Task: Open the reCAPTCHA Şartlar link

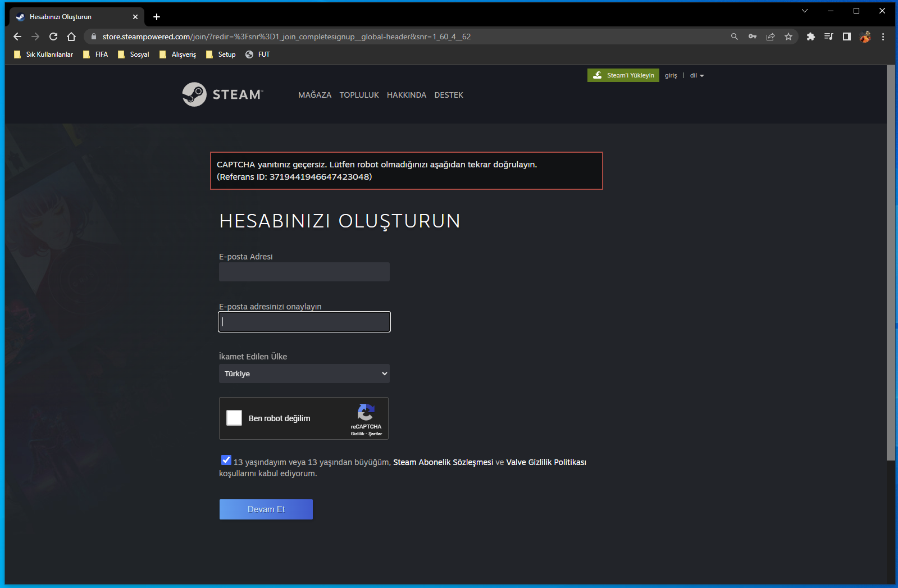Action: (375, 434)
